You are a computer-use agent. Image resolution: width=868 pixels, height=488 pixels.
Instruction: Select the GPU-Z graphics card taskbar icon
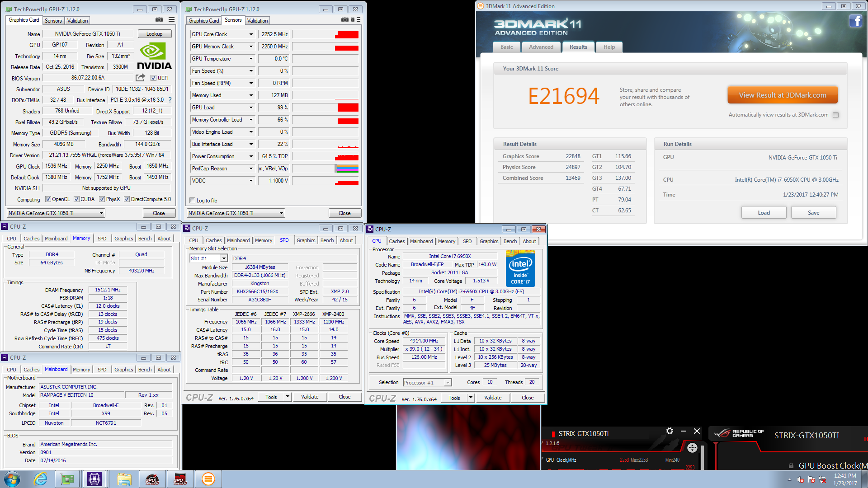tap(67, 479)
